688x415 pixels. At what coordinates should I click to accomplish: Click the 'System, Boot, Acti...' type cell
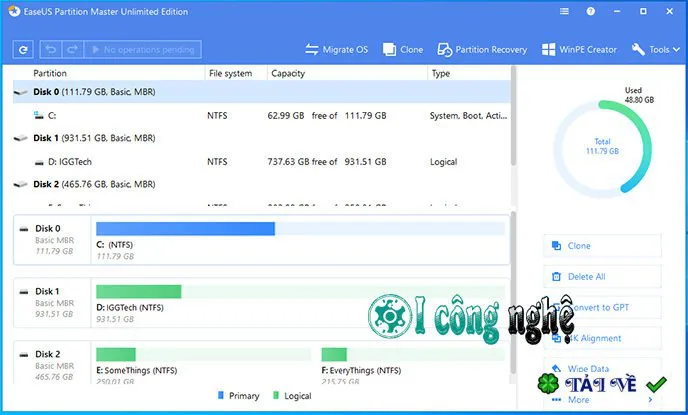(468, 116)
